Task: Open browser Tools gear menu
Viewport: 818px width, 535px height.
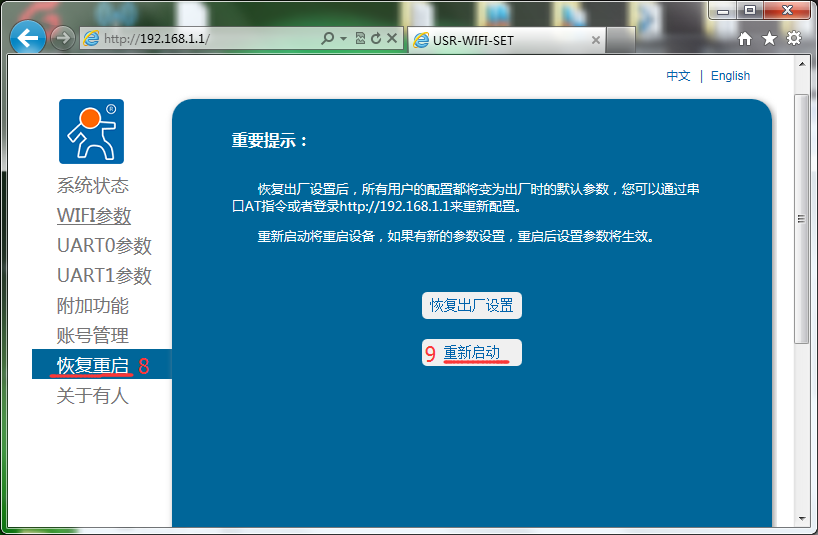Action: coord(794,39)
